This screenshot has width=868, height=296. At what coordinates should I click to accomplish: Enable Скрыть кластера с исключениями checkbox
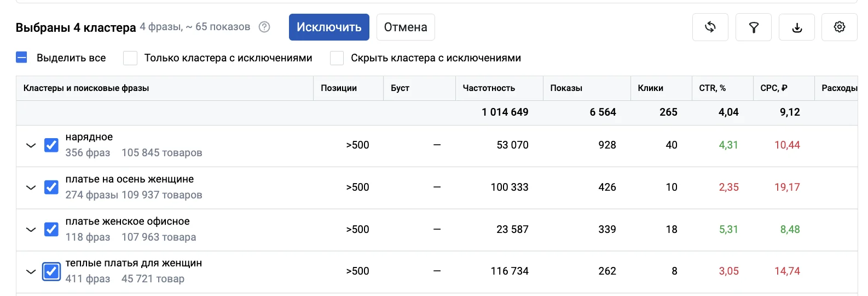click(x=337, y=58)
